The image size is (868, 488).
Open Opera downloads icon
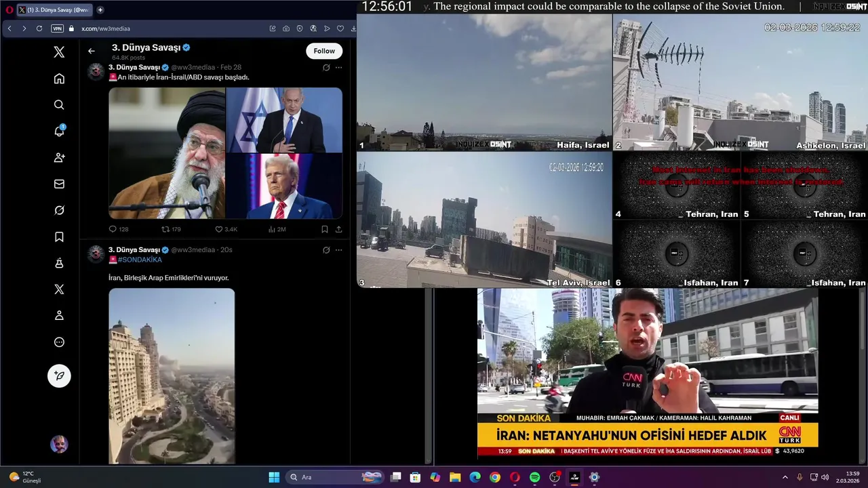click(x=353, y=28)
